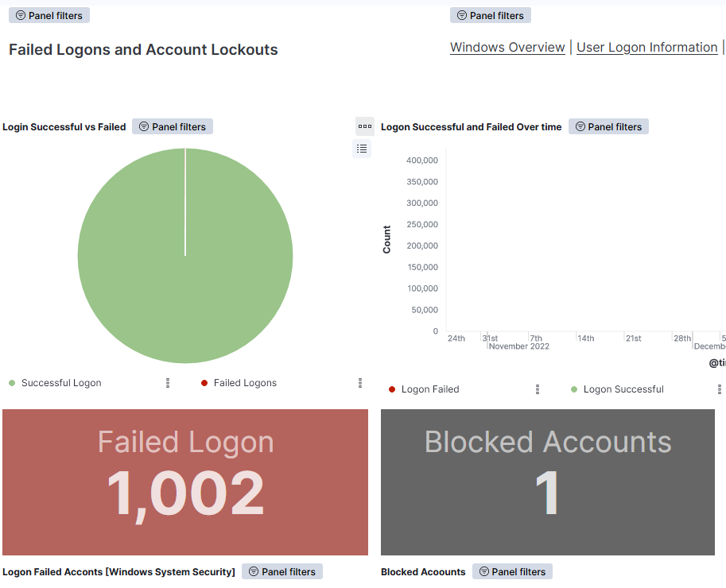The height and width of the screenshot is (588, 726).
Task: Click red Failed Logons legend color dot
Action: [204, 383]
